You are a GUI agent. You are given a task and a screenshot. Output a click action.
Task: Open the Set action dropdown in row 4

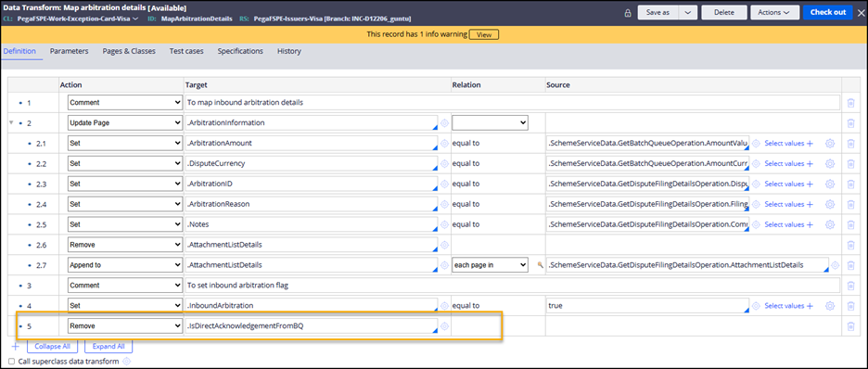pyautogui.click(x=125, y=305)
